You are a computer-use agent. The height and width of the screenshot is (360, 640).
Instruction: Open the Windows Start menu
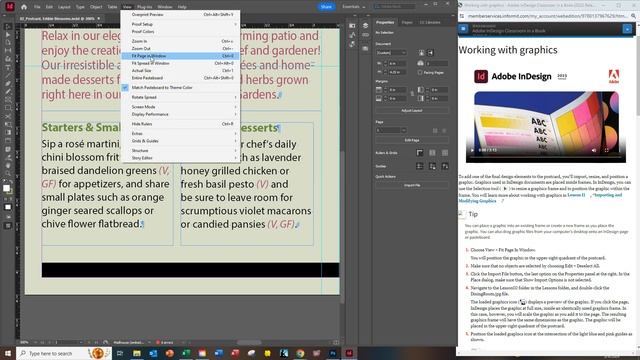click(x=8, y=353)
